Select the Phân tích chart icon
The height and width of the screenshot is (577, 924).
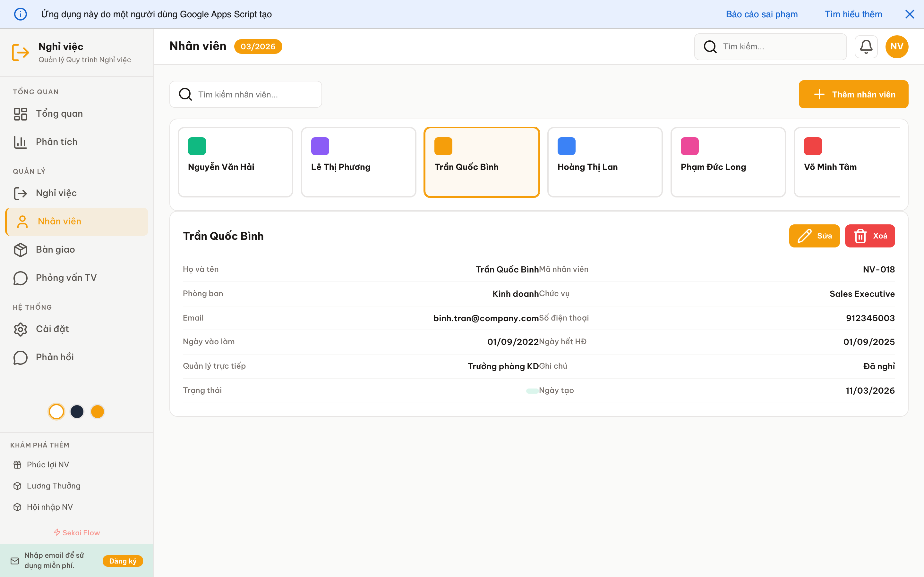(x=21, y=142)
